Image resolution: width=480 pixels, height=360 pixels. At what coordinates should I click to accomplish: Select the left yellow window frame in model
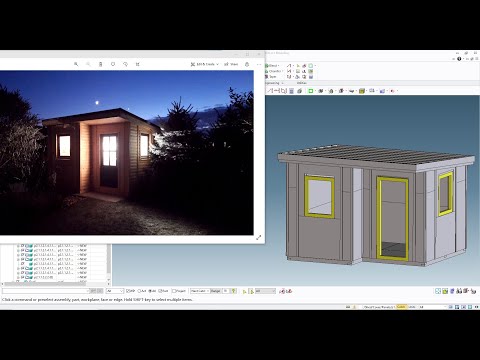click(x=307, y=196)
